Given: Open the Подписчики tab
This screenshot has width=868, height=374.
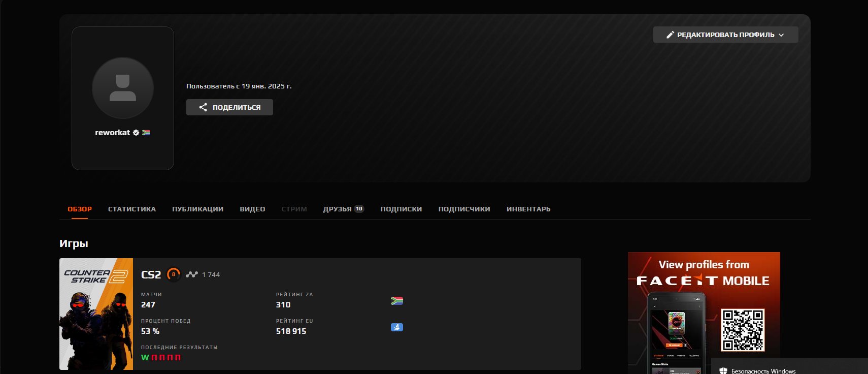Looking at the screenshot, I should 464,209.
